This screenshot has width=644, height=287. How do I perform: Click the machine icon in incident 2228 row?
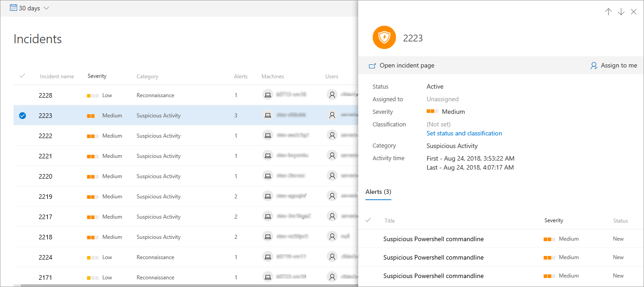coord(268,95)
